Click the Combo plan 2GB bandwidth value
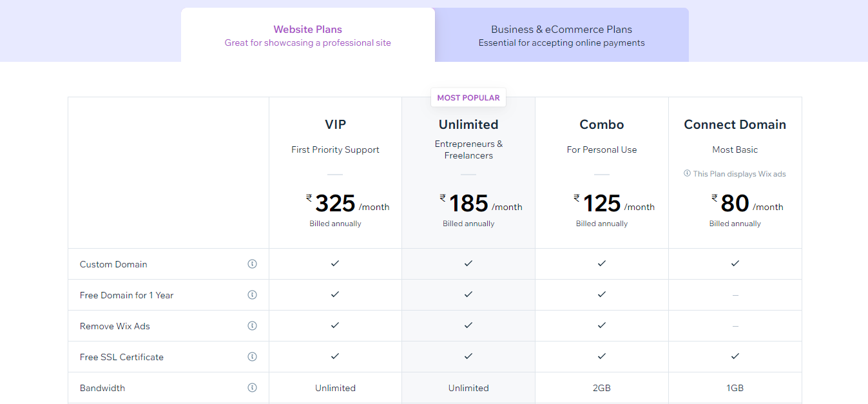 602,388
